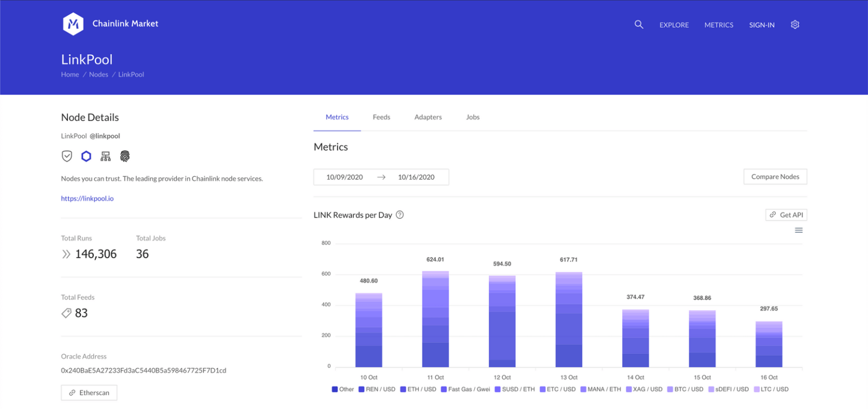Open settings via the gear icon

tap(795, 24)
